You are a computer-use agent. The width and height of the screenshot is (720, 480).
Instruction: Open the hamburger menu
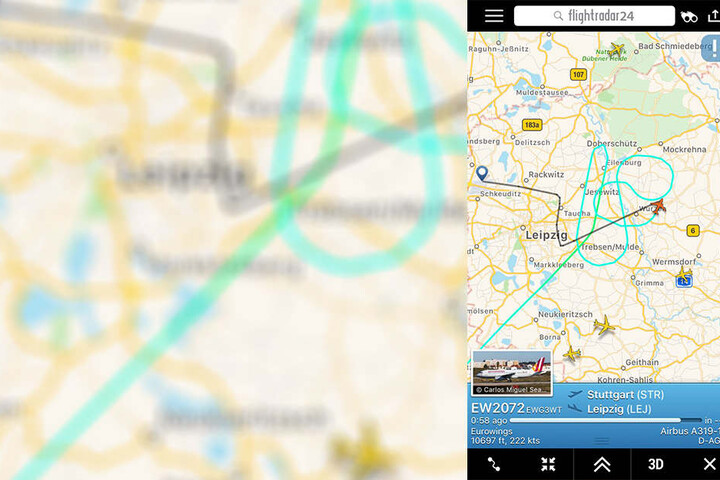coord(494,16)
